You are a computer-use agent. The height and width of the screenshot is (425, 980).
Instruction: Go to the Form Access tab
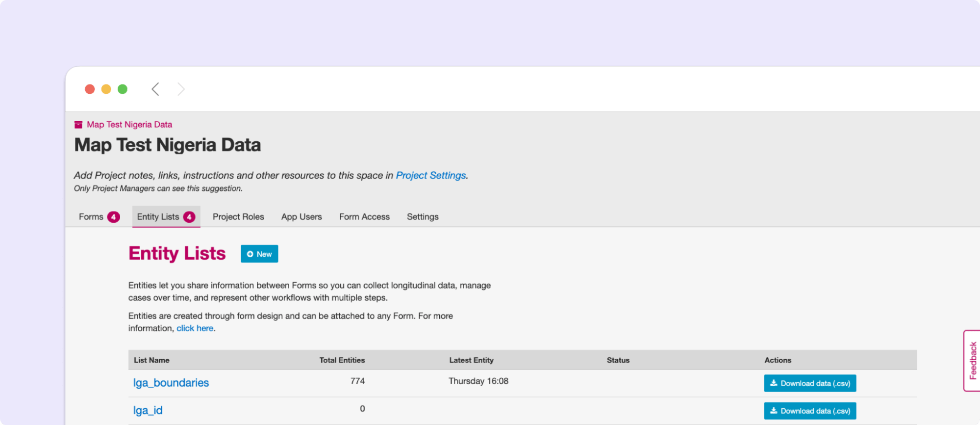click(x=364, y=217)
